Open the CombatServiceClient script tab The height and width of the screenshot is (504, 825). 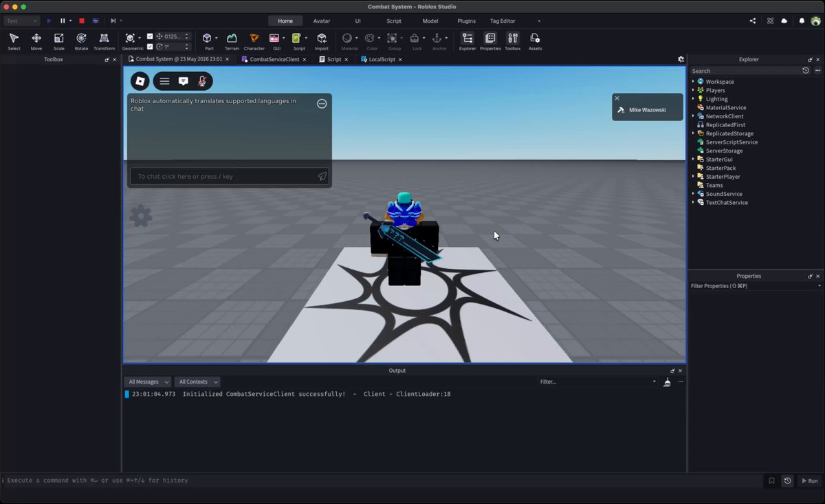(x=274, y=60)
